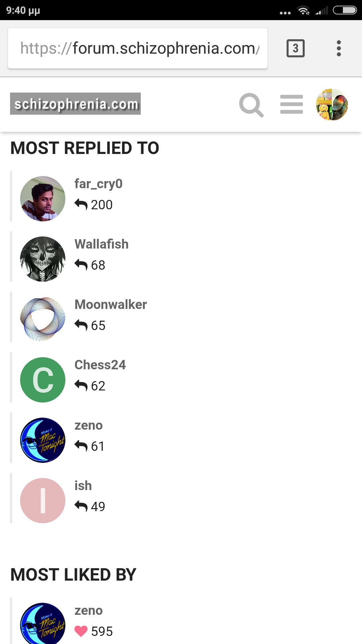362x644 pixels.
Task: Open the forum search icon
Action: [x=251, y=105]
